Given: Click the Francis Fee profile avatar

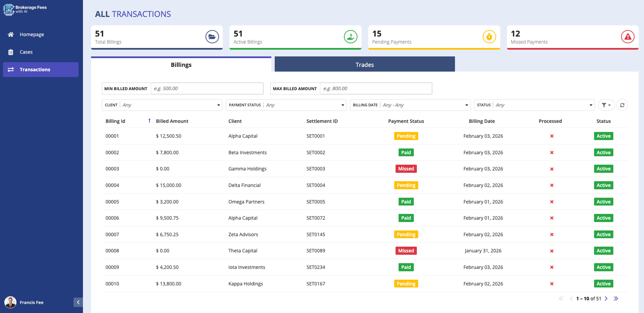Looking at the screenshot, I should (x=10, y=302).
